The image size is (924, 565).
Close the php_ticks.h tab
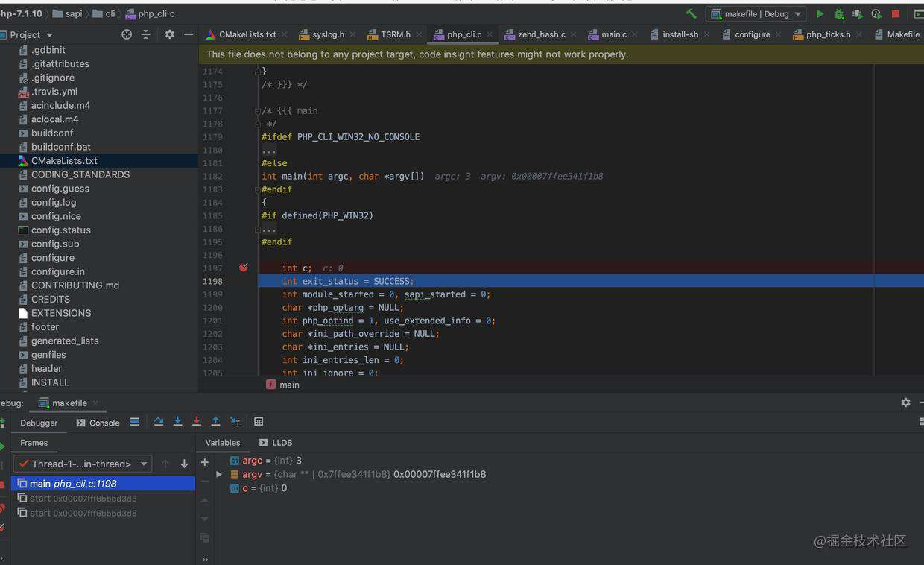click(858, 34)
